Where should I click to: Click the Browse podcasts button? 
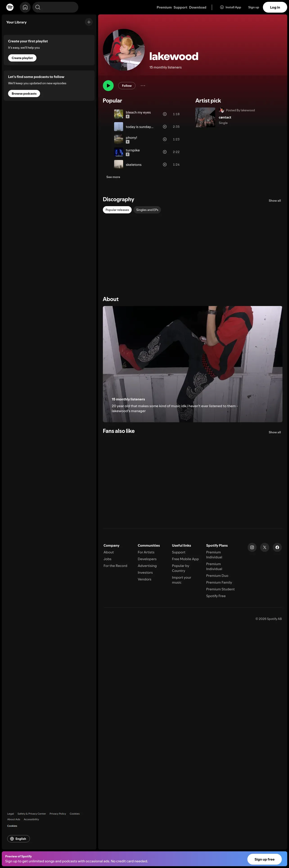[x=24, y=94]
